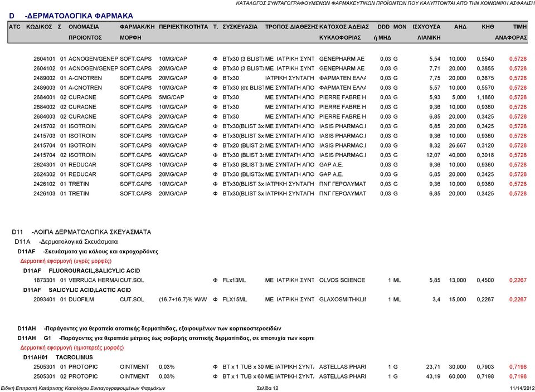This screenshot has width=535, height=392.
Task: Click the PROTOPIC retail price 43,19
Action: point(434,376)
